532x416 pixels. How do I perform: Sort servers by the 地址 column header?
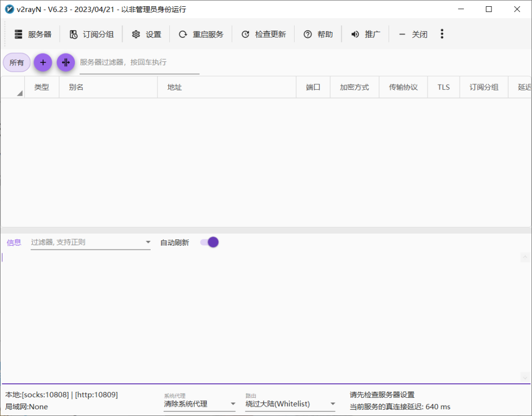click(175, 87)
